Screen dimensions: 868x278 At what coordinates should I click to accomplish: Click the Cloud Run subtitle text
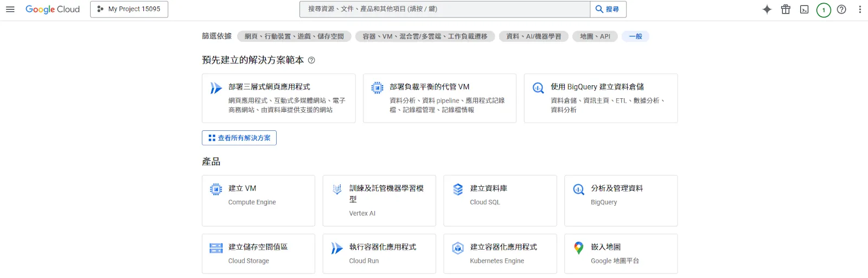point(364,261)
